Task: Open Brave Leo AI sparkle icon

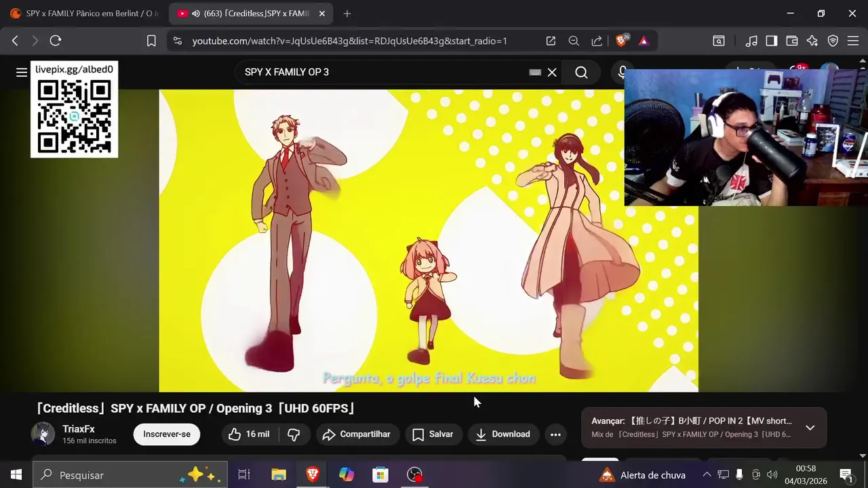Action: 812,41
